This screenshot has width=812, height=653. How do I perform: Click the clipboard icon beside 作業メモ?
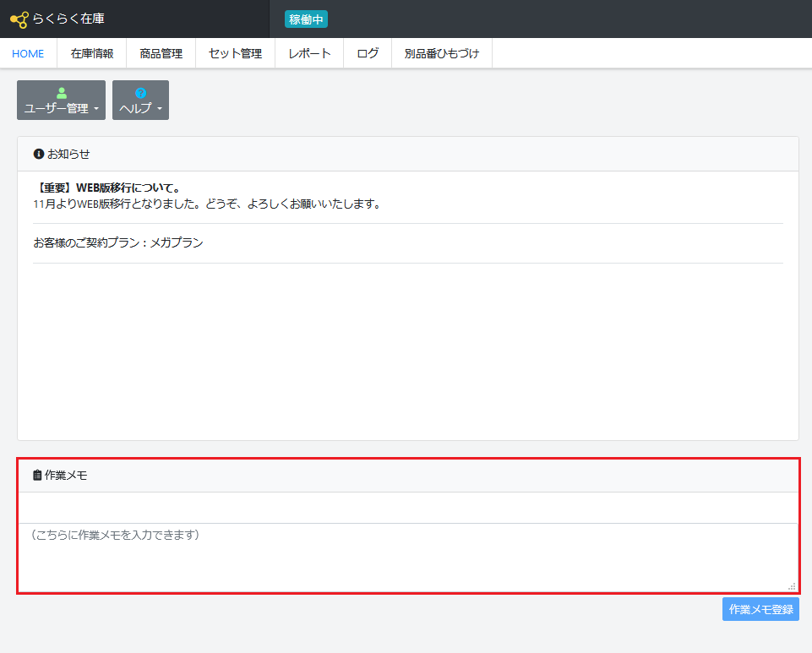37,475
